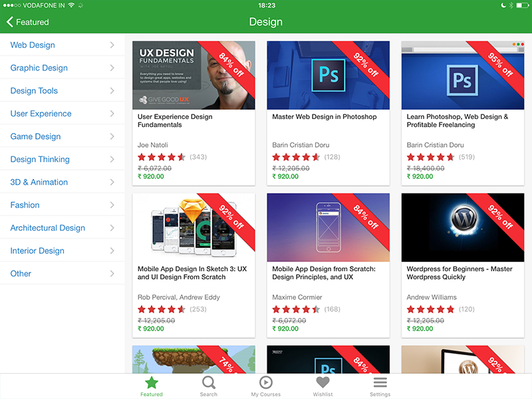Open Master Web Design in Photoshop thumbnail
532x399 pixels.
[328, 75]
